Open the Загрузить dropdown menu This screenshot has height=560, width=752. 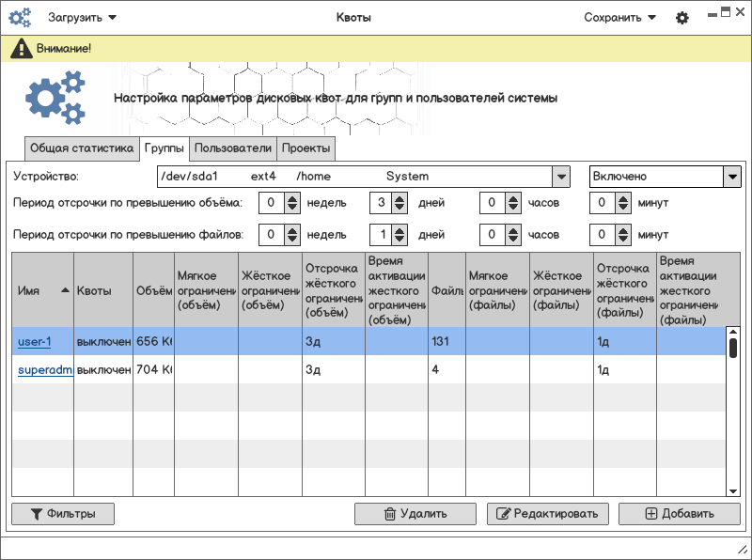(83, 18)
